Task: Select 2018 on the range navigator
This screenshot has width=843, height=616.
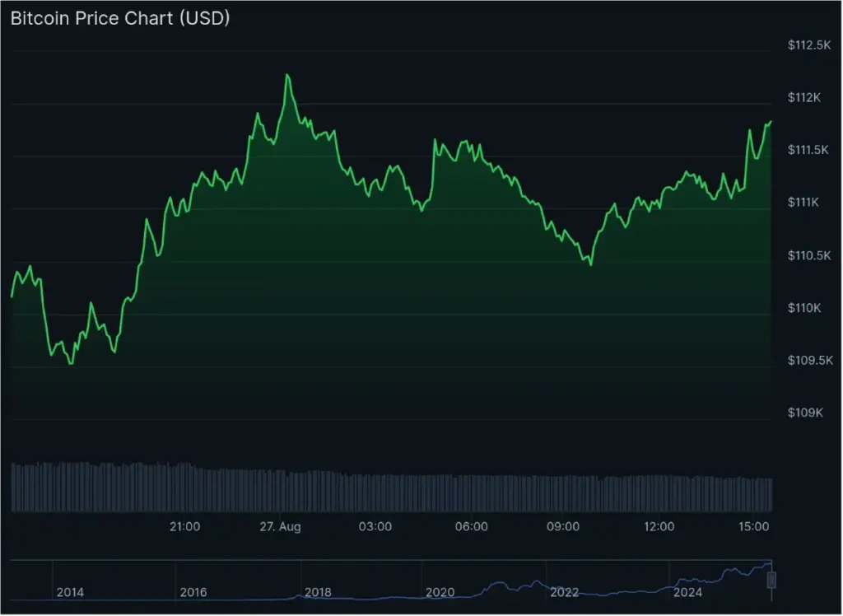Action: pyautogui.click(x=319, y=592)
